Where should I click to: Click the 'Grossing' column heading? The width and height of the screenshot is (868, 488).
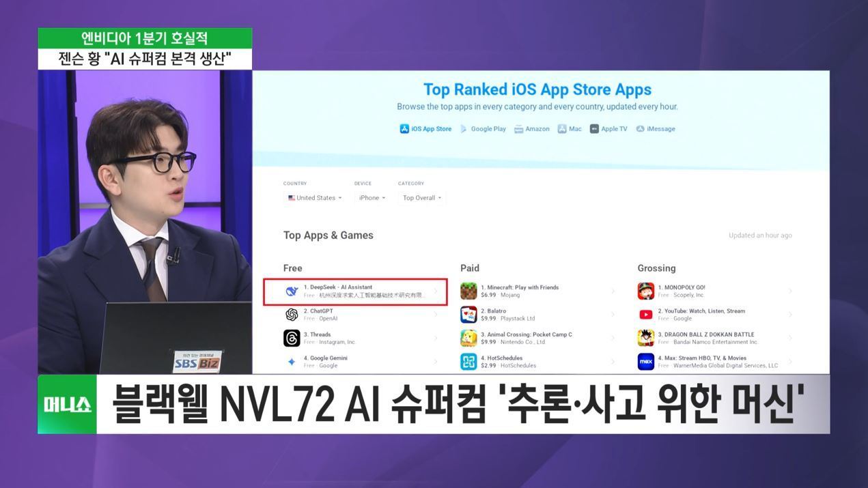[x=656, y=268]
